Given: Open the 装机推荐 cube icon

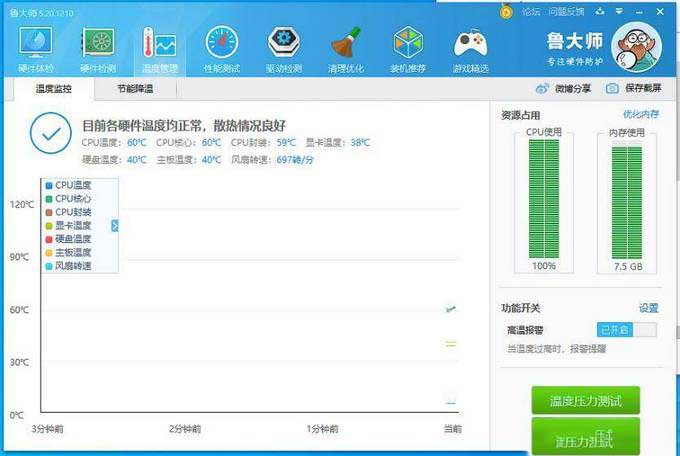Looking at the screenshot, I should point(408,43).
